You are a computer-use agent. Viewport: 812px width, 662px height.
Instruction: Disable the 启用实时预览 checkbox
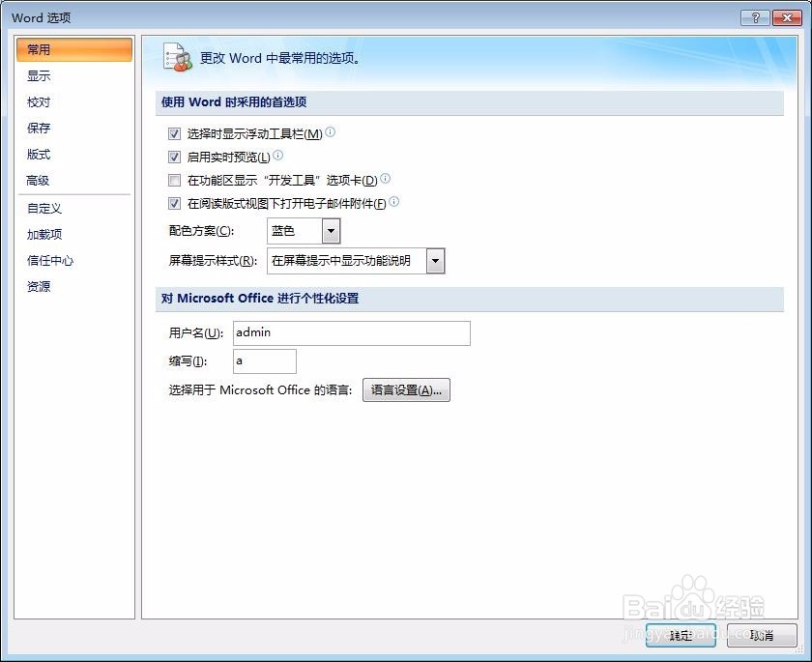pos(174,156)
